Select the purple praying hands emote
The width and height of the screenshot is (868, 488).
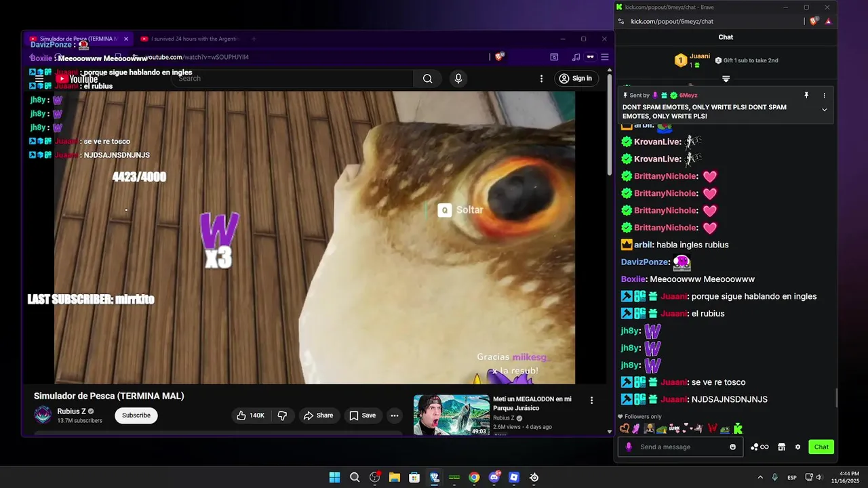[x=636, y=428]
